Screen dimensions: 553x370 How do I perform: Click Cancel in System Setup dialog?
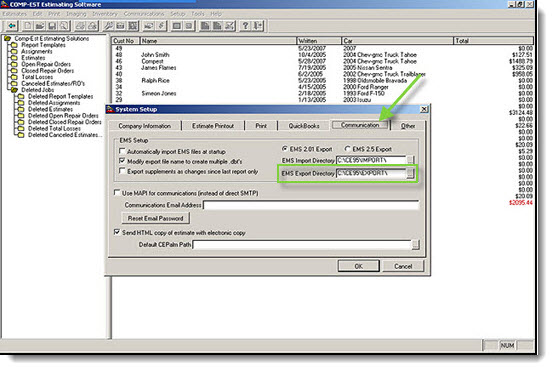pyautogui.click(x=403, y=266)
